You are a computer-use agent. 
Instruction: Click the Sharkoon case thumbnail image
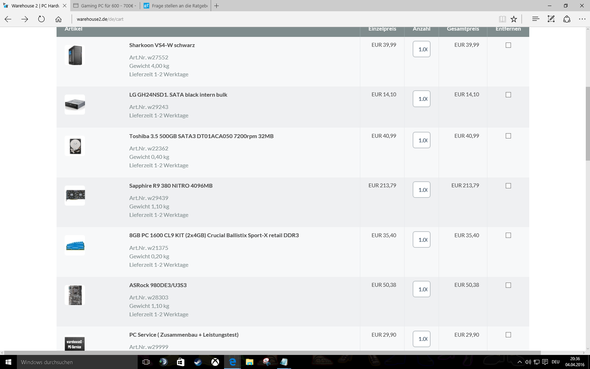pyautogui.click(x=75, y=55)
